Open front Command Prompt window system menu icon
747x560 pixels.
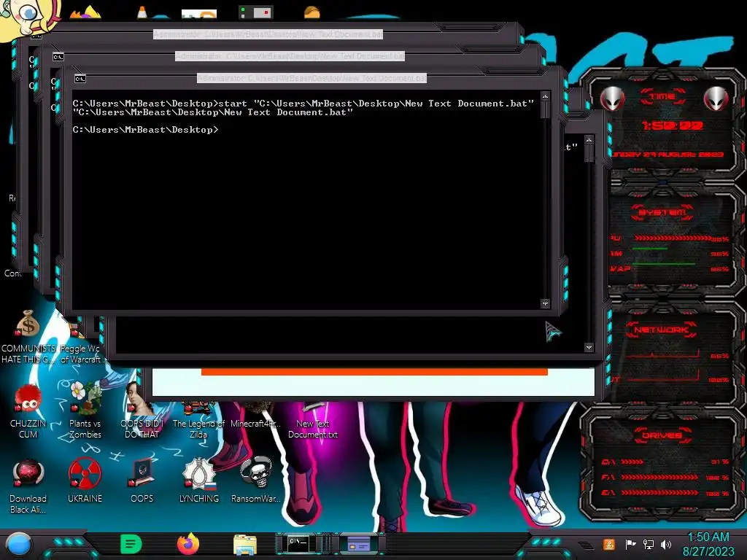80,79
